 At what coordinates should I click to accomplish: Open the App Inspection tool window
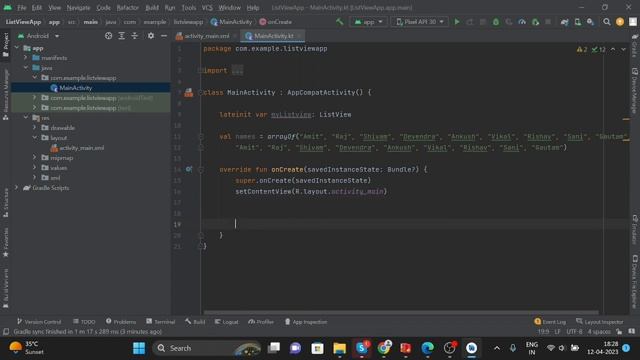point(306,322)
